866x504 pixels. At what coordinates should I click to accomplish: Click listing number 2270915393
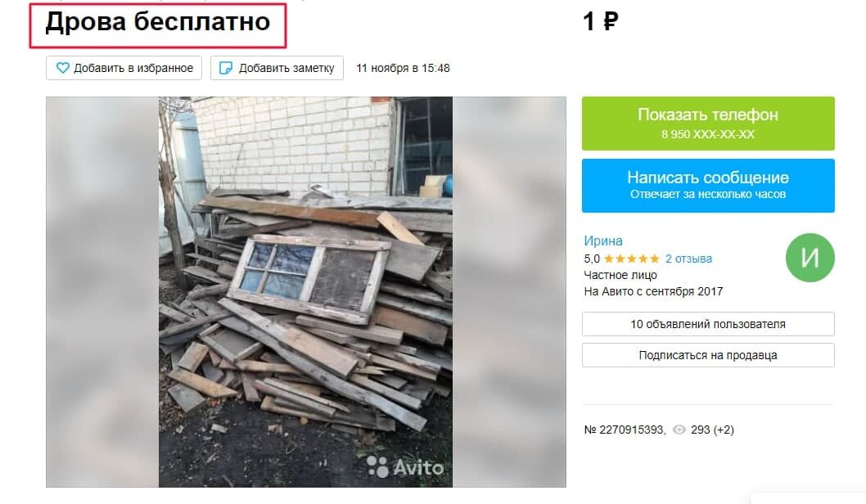tap(625, 430)
